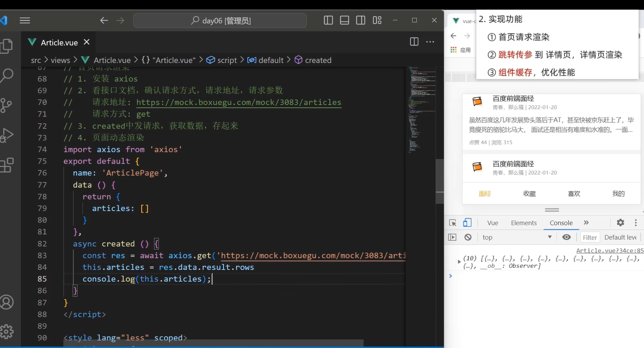Select the 喜欢 bottom nav tab
The image size is (644, 348).
[x=574, y=194]
